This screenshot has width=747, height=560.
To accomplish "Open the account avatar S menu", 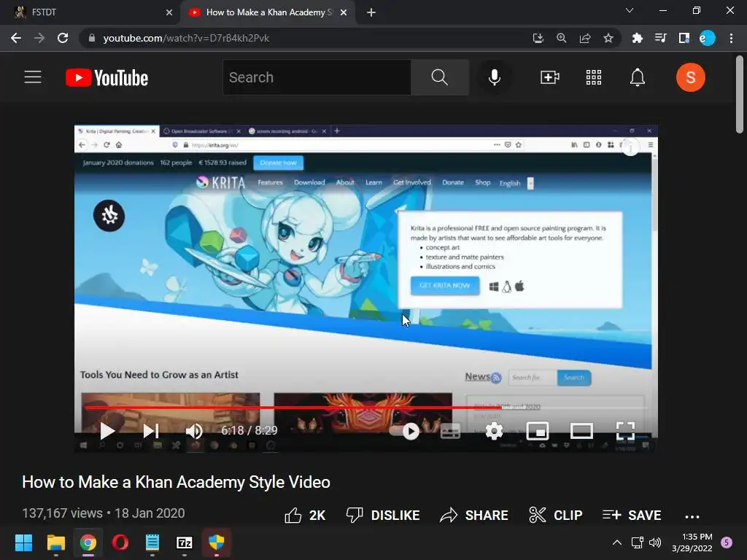I will tap(690, 77).
